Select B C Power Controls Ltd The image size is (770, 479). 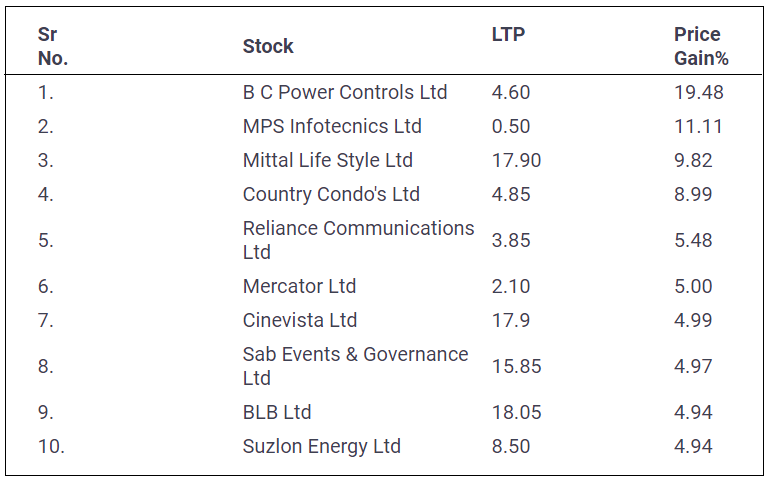click(345, 92)
